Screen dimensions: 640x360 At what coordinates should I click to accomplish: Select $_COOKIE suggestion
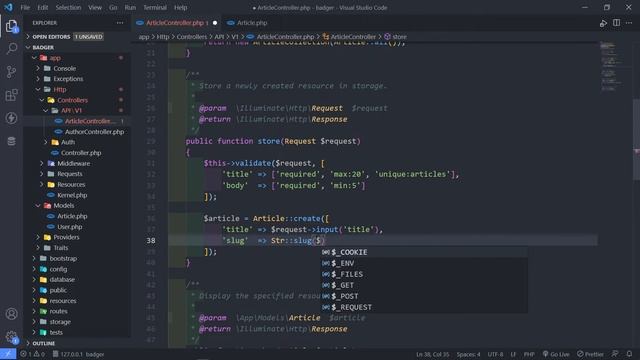pos(424,252)
